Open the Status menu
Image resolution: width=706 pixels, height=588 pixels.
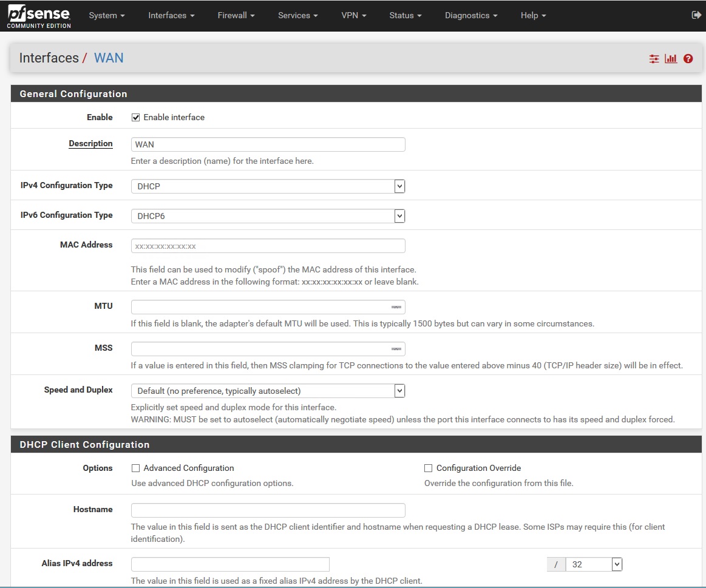(x=406, y=15)
